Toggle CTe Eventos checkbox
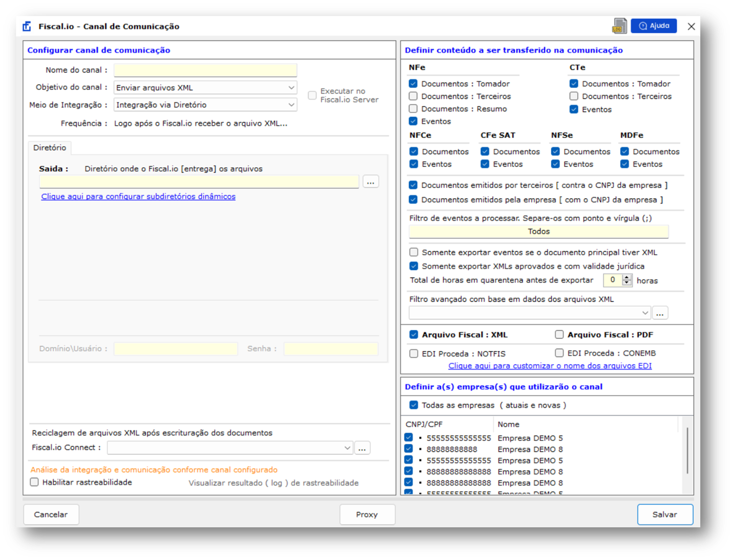The height and width of the screenshot is (560, 733). (574, 109)
